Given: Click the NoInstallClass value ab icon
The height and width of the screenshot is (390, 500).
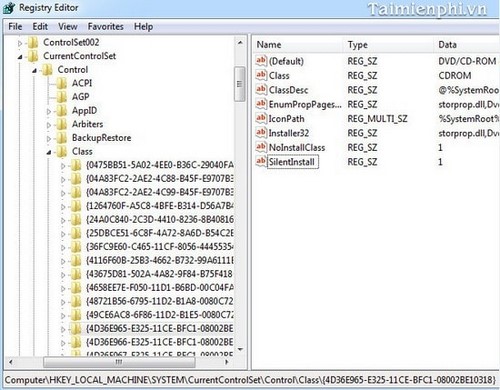Looking at the screenshot, I should pyautogui.click(x=261, y=147).
